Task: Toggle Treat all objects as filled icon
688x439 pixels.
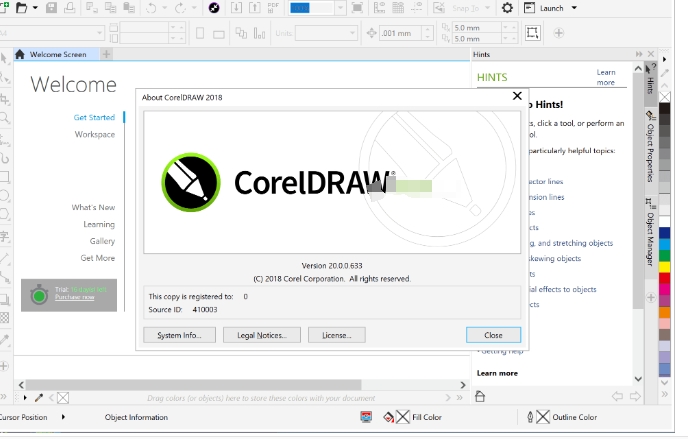Action: pos(533,33)
